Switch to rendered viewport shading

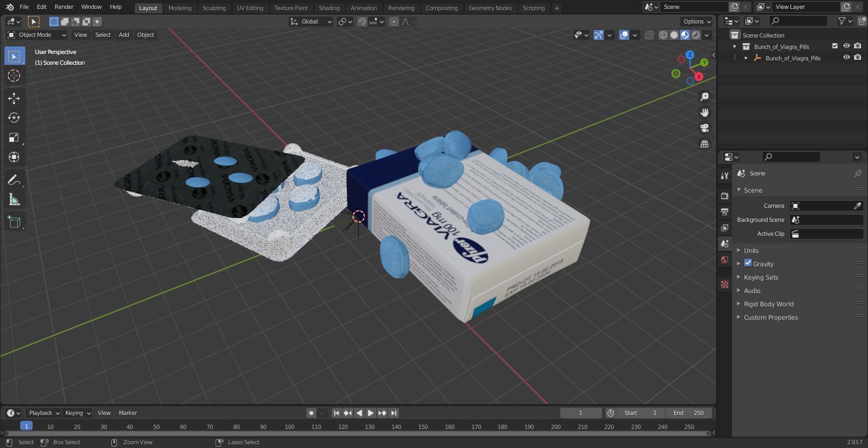(696, 35)
